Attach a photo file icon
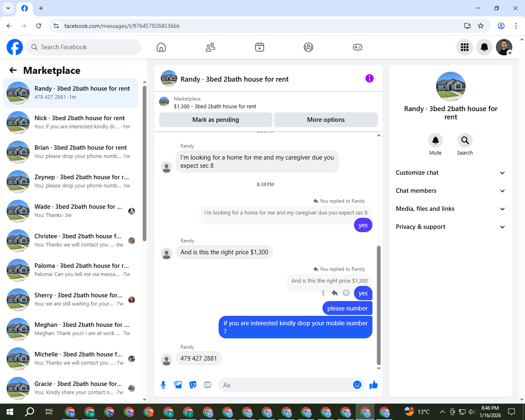The width and height of the screenshot is (525, 420). (x=178, y=385)
